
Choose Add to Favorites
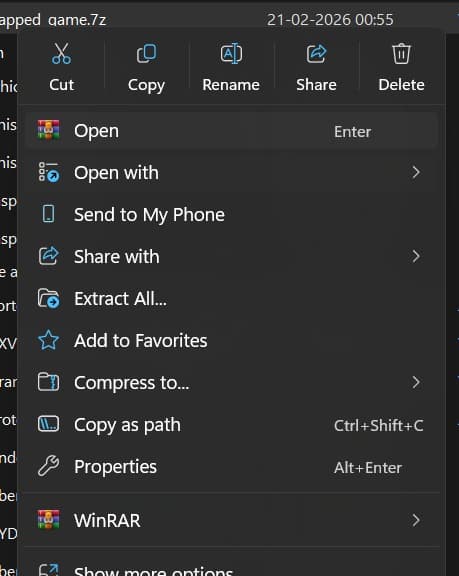coord(232,341)
